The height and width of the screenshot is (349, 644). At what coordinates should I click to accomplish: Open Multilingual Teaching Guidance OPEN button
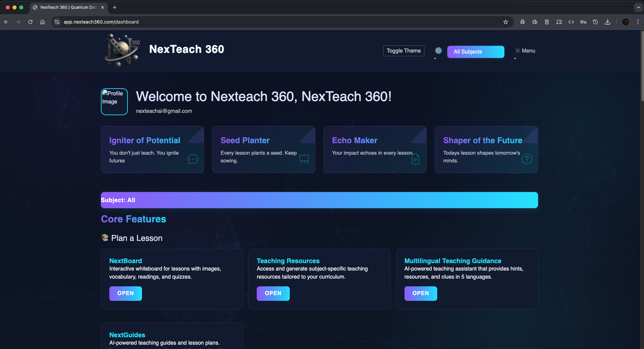[421, 293]
